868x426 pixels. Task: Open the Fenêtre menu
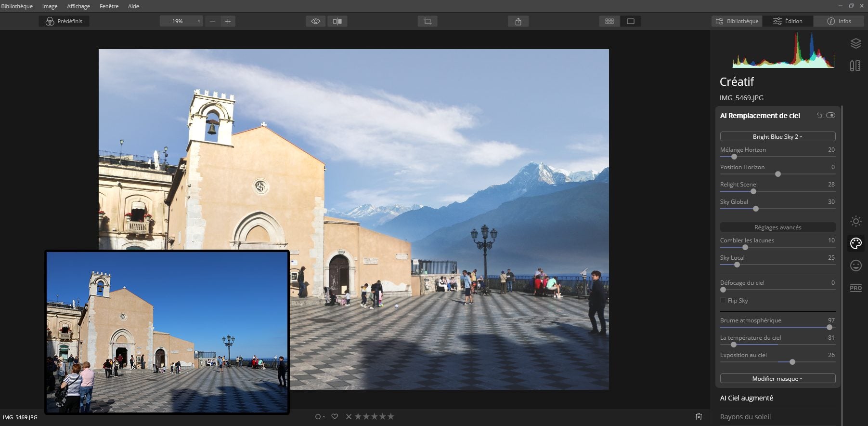point(109,6)
